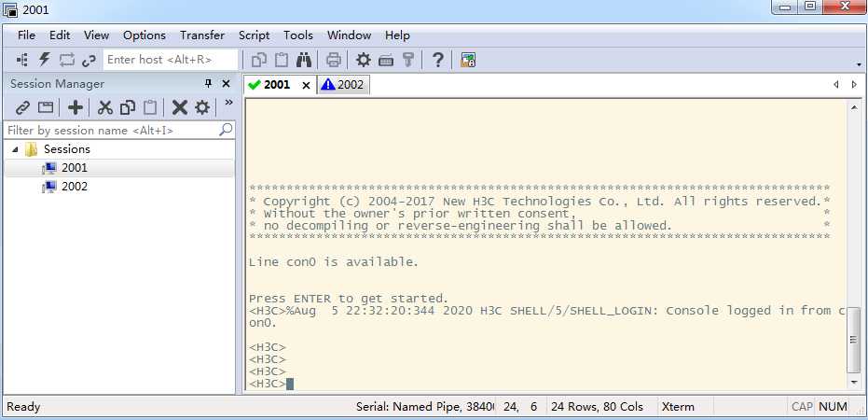
Task: Select session 2002 in the tree
Action: tap(75, 187)
